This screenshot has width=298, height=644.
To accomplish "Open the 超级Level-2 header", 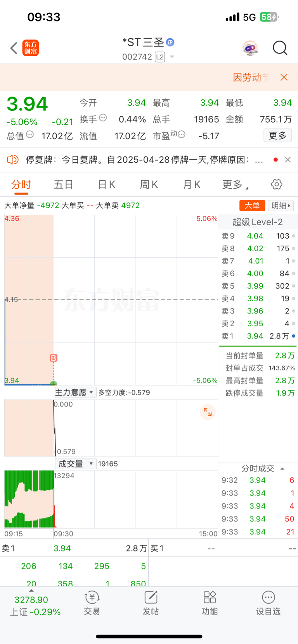I will (258, 222).
